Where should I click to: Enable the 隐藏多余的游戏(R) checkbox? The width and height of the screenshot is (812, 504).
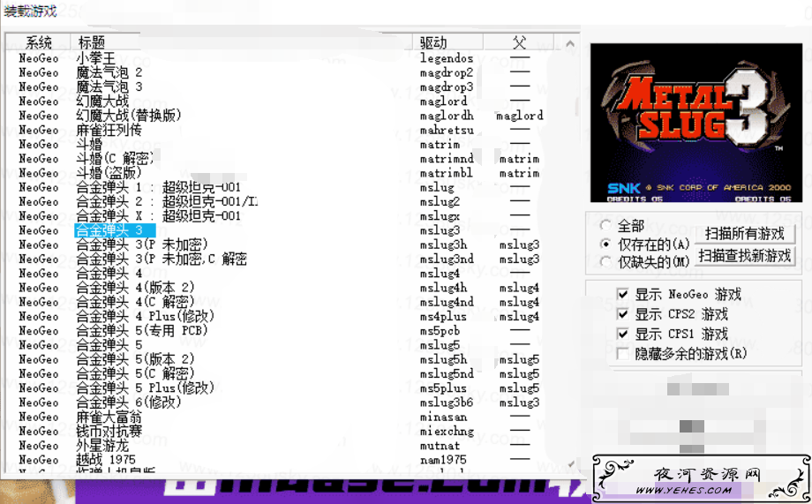tap(623, 354)
